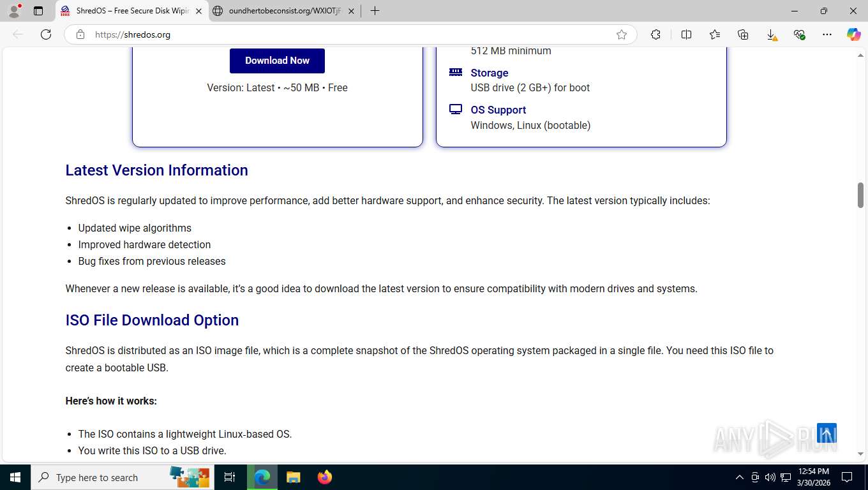The width and height of the screenshot is (868, 490).
Task: Open the Windows Start menu
Action: 15,477
